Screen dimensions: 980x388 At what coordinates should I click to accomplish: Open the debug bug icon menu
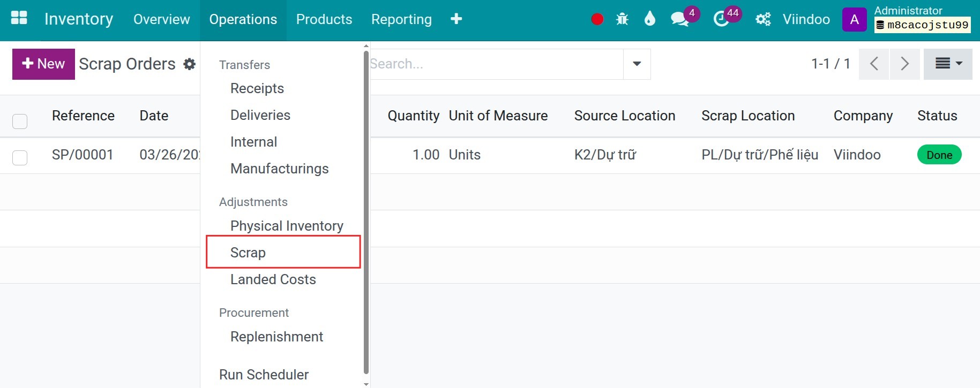coord(622,19)
